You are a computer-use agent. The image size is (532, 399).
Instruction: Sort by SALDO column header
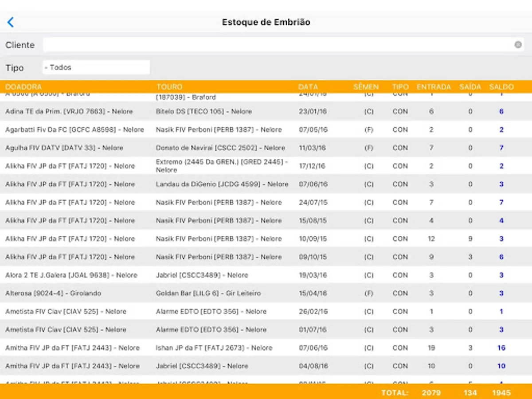pyautogui.click(x=501, y=87)
